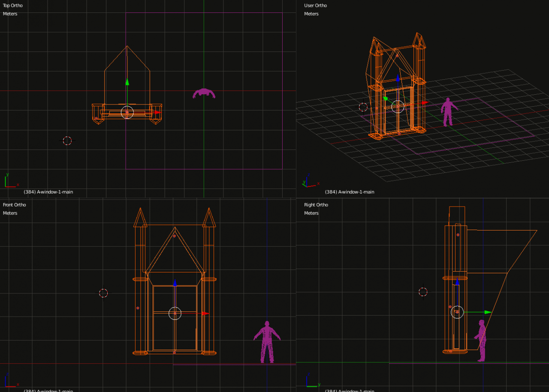This screenshot has height=392, width=549.
Task: Click red X-axis arrow in Front Ortho view
Action: pos(205,313)
